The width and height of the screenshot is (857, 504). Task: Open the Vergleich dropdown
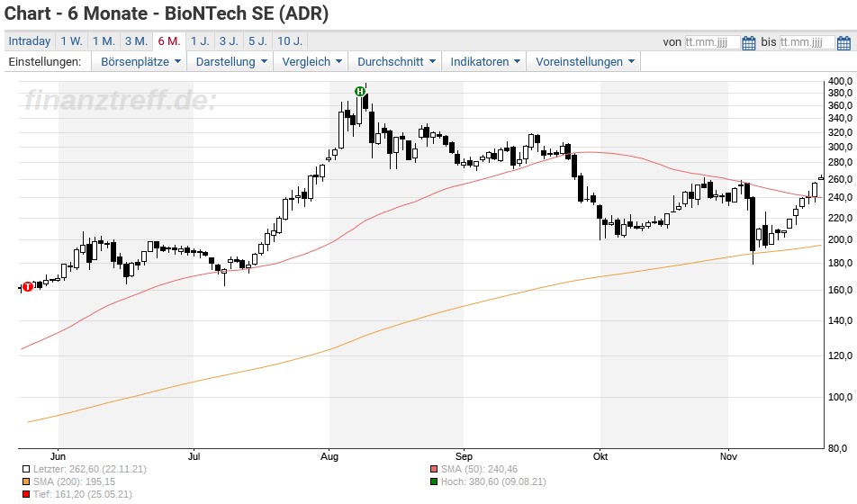pos(311,62)
